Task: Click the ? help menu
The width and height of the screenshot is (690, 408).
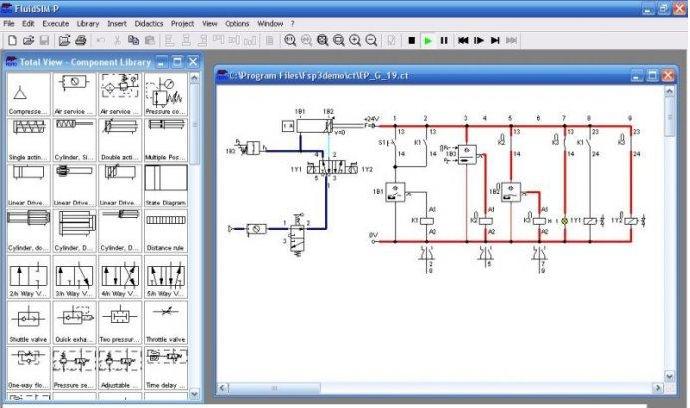Action: [x=292, y=22]
